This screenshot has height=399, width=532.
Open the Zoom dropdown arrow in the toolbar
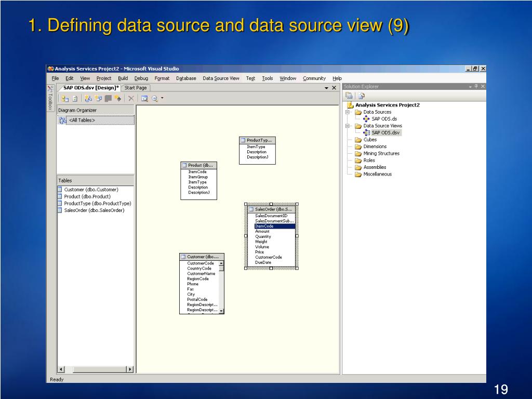tap(162, 98)
